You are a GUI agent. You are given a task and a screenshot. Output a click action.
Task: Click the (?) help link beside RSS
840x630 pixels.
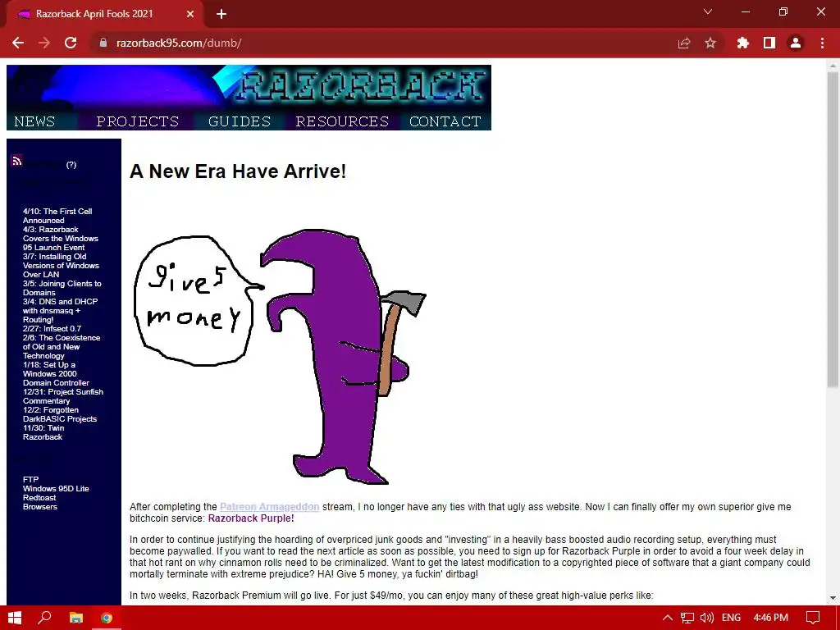click(71, 164)
